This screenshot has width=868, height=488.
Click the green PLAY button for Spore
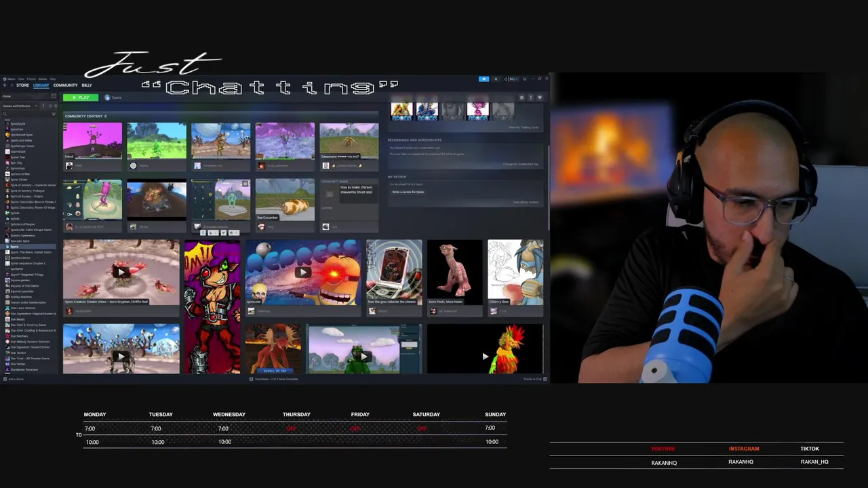click(81, 98)
